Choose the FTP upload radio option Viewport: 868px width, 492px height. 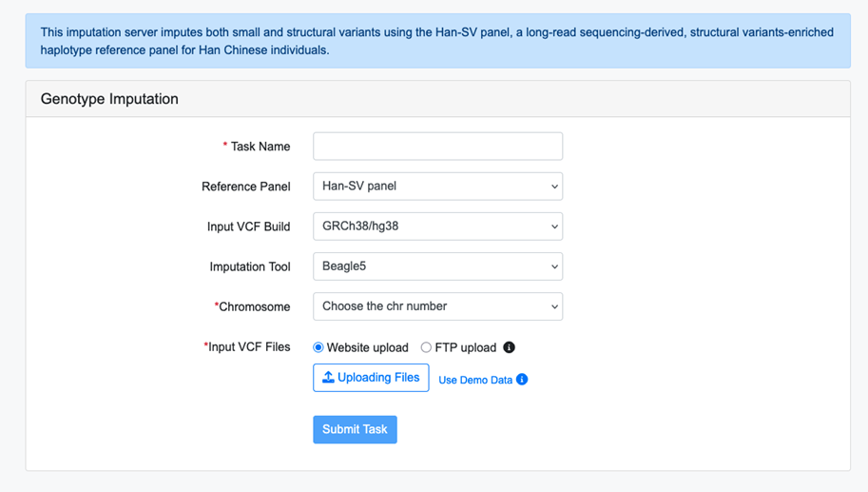pyautogui.click(x=426, y=347)
